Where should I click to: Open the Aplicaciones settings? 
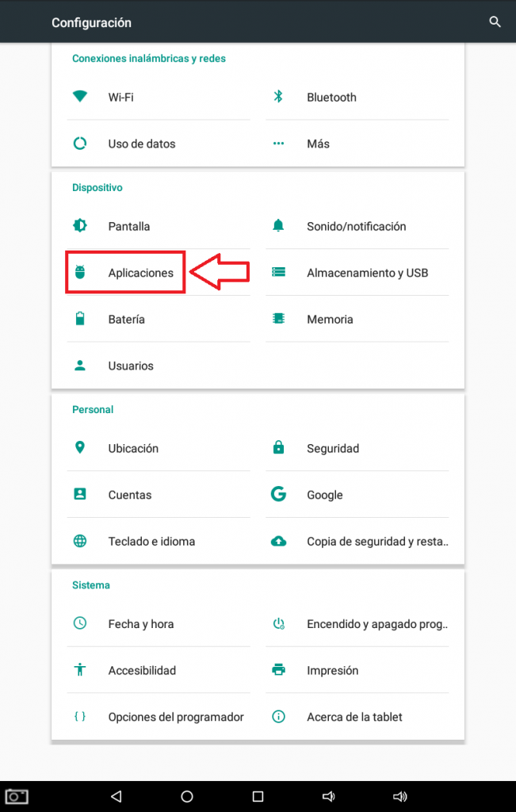(140, 273)
